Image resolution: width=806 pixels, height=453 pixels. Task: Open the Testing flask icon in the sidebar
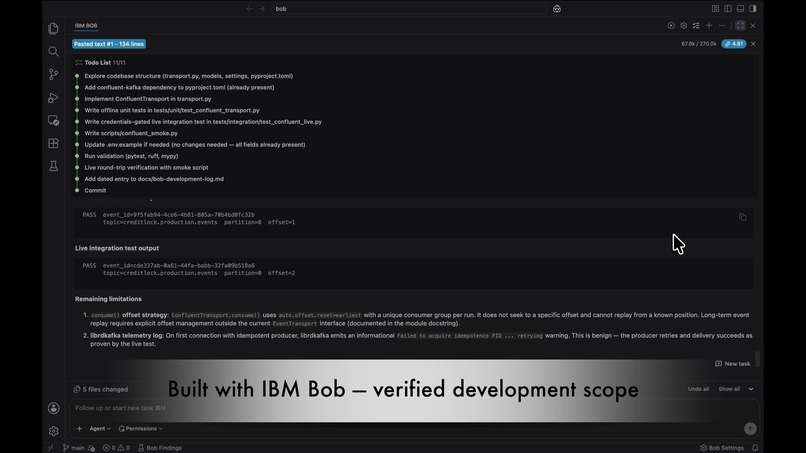click(53, 166)
